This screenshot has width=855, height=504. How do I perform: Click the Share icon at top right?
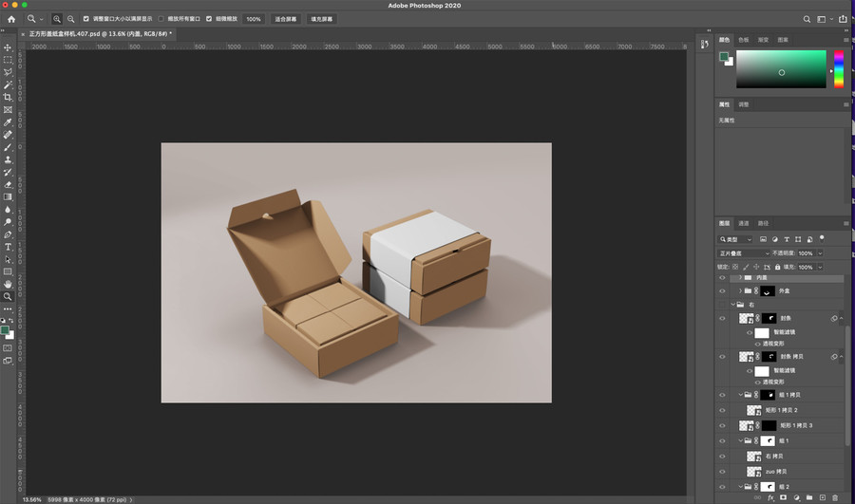pyautogui.click(x=843, y=19)
